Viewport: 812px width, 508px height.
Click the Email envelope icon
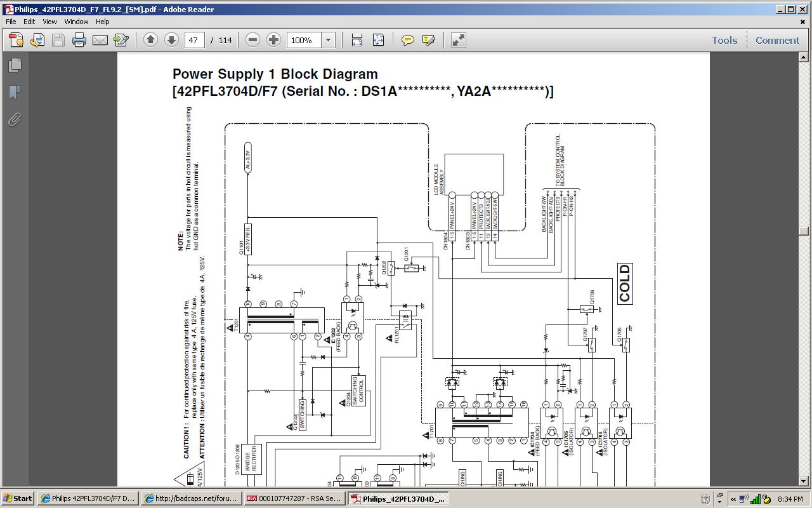coord(100,40)
